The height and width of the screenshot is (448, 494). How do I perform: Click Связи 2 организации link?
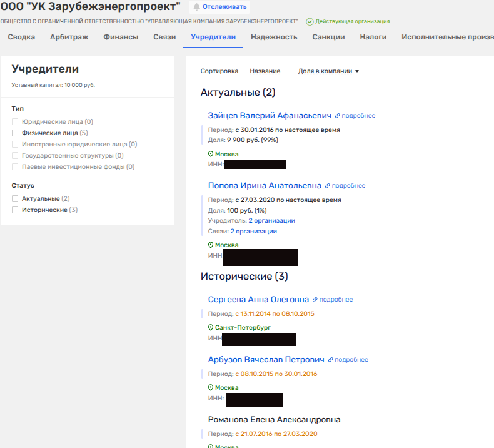pyautogui.click(x=253, y=232)
